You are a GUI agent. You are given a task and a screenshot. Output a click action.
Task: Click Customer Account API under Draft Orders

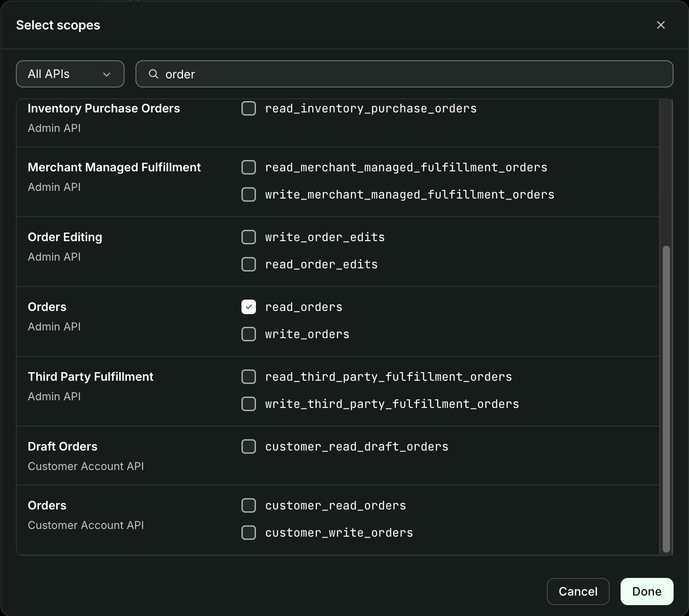point(86,466)
